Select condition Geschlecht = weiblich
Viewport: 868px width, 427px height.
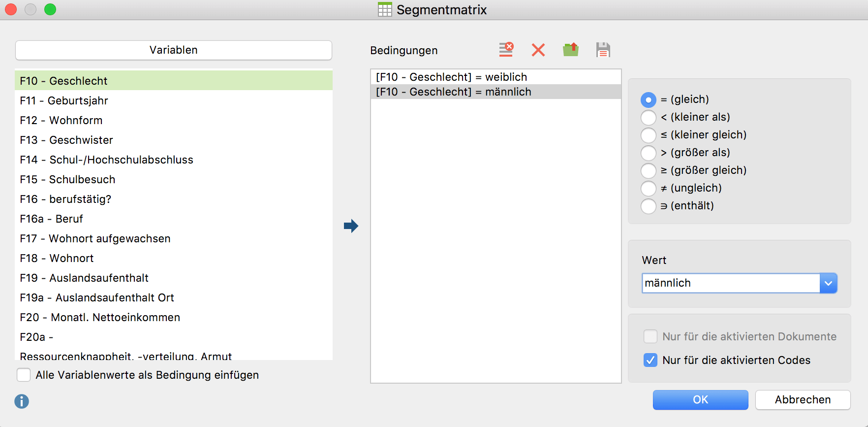496,77
